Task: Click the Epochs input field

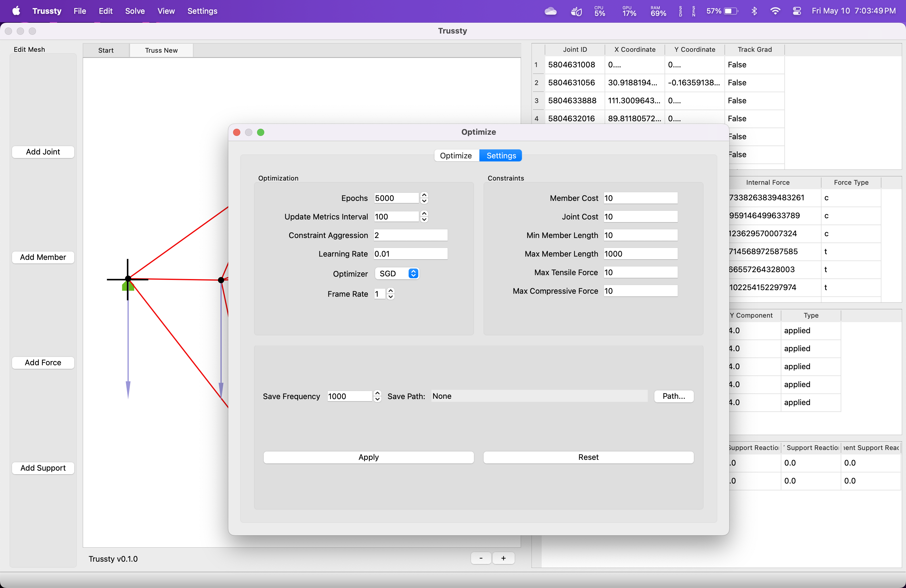Action: 396,198
